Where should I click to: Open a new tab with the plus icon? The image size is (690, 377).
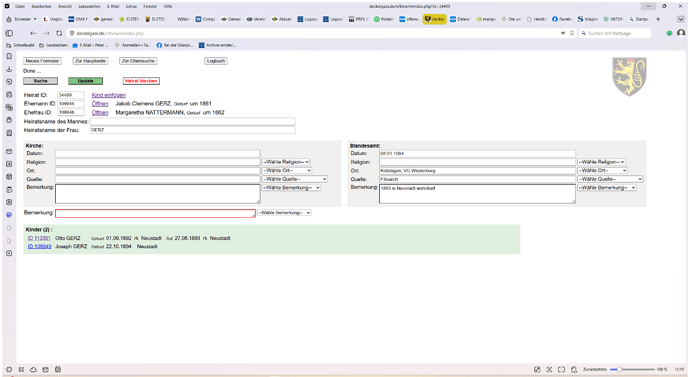(658, 19)
